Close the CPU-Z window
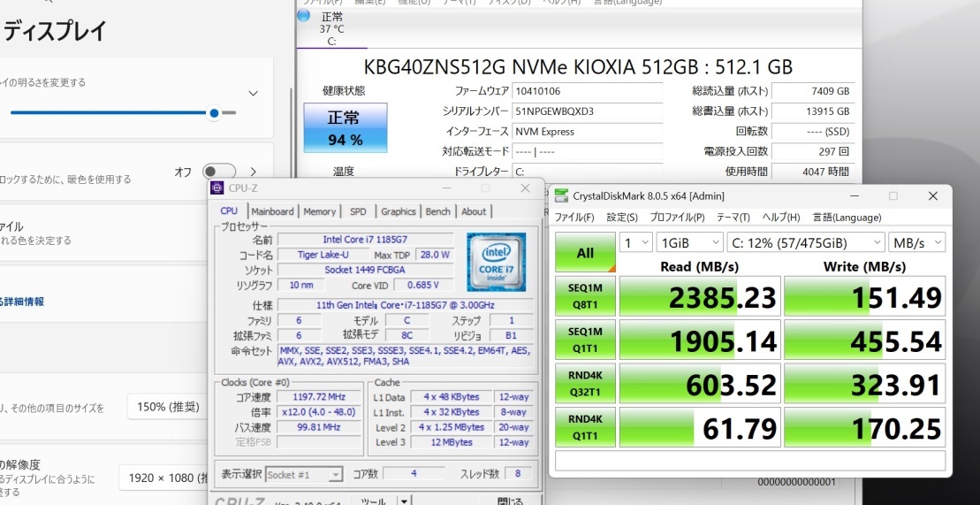 [x=525, y=187]
